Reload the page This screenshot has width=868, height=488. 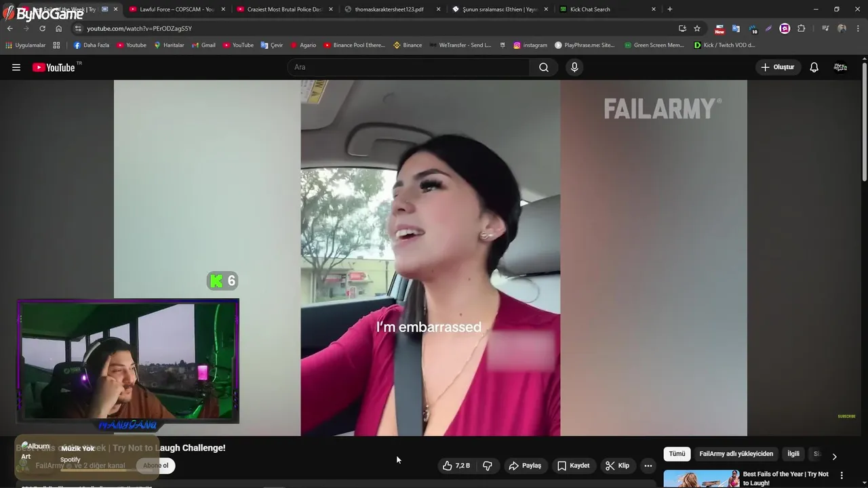click(x=42, y=28)
